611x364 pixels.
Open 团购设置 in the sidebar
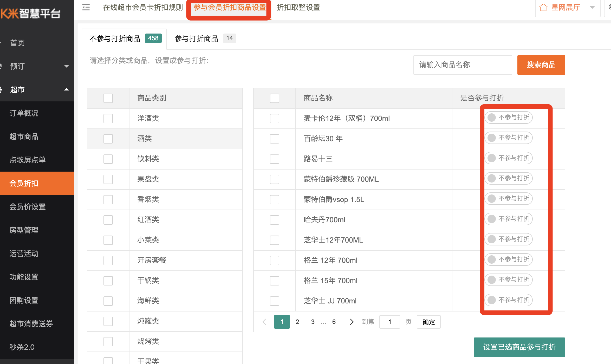[37, 300]
